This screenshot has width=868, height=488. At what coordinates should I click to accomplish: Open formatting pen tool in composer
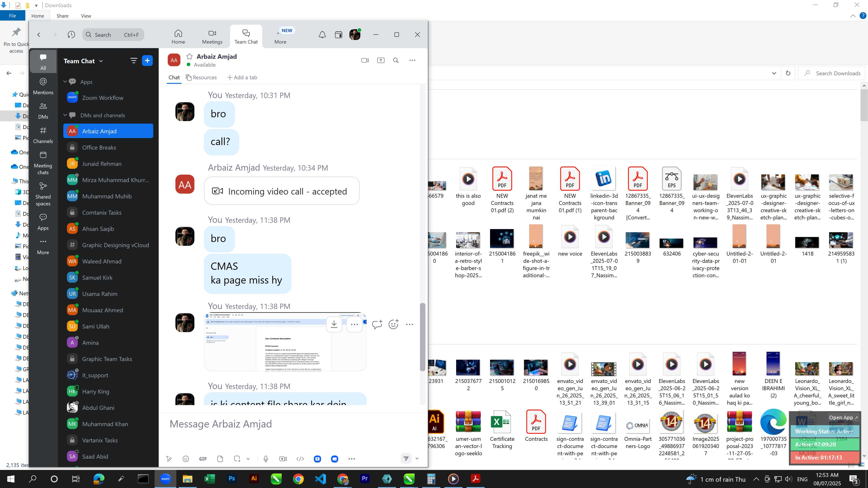(169, 459)
